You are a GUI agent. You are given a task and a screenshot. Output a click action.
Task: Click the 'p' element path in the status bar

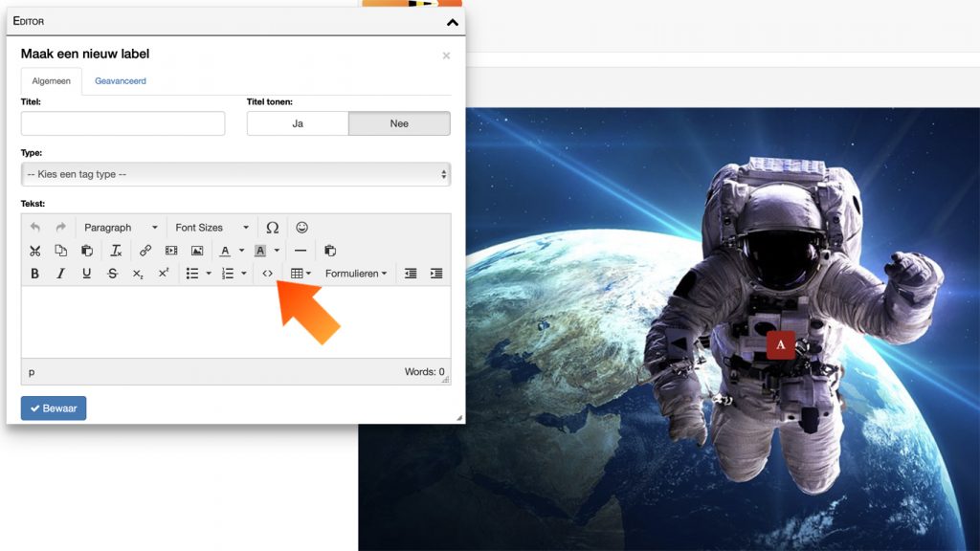point(32,372)
